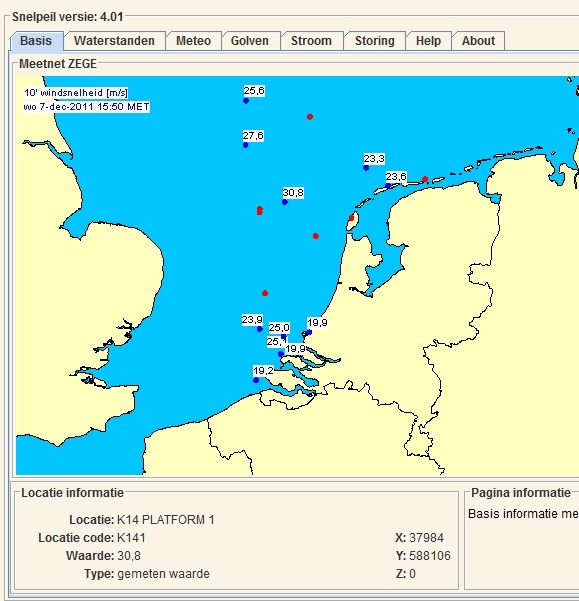Select the blue station dot labeled 25,0
The image size is (579, 601).
[284, 337]
